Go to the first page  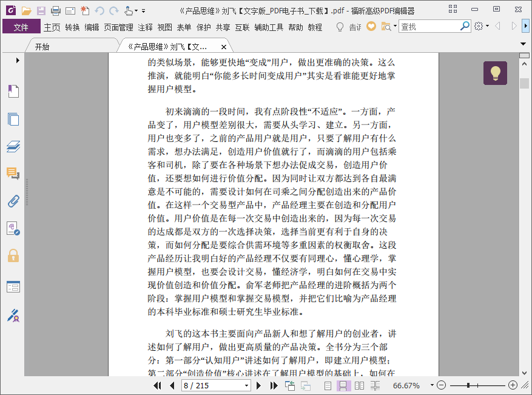[x=158, y=385]
